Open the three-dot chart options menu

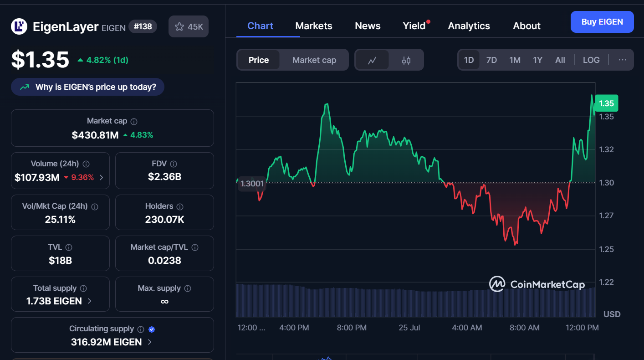pos(623,60)
